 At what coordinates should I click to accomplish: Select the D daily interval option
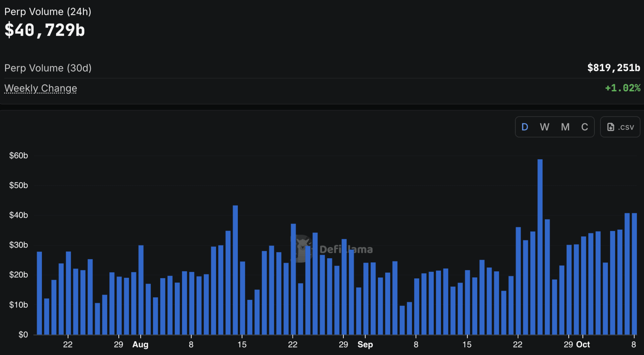525,127
